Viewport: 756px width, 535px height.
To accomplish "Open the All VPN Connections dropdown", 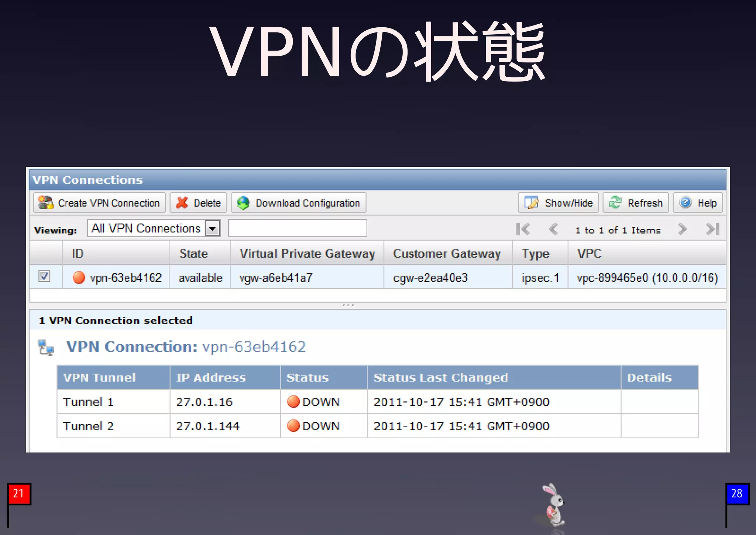I will tap(212, 228).
